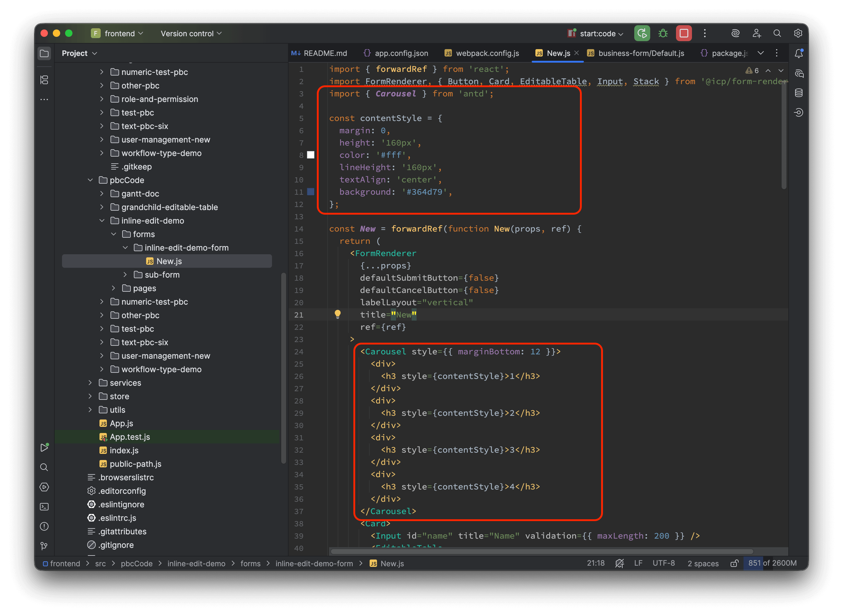
Task: Open the Run tool window in left sidebar
Action: pos(44,447)
